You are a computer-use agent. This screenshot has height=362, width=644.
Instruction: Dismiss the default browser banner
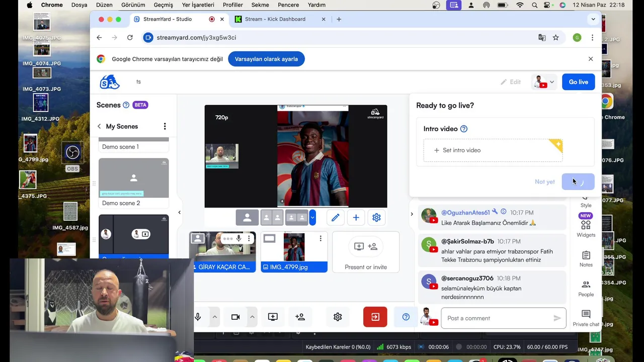[591, 59]
